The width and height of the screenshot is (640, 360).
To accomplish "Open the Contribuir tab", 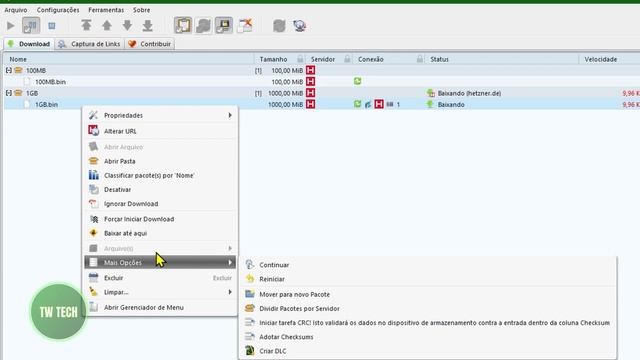I will (150, 44).
